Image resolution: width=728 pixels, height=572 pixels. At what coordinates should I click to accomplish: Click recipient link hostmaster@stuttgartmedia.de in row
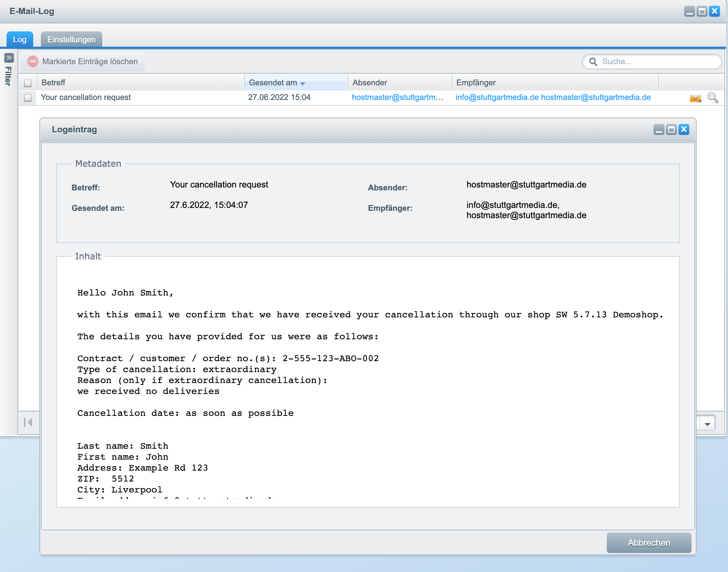(x=596, y=97)
